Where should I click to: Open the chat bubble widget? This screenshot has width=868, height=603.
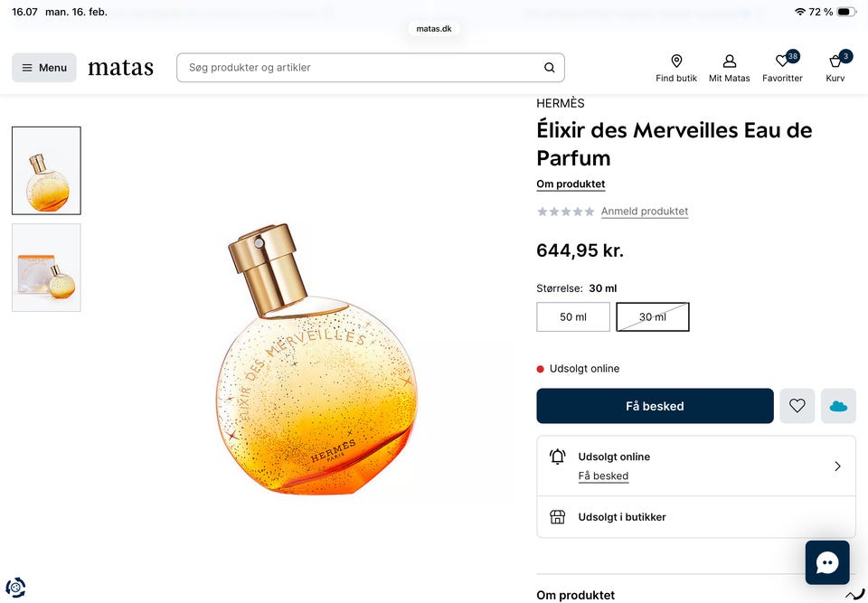coord(826,562)
